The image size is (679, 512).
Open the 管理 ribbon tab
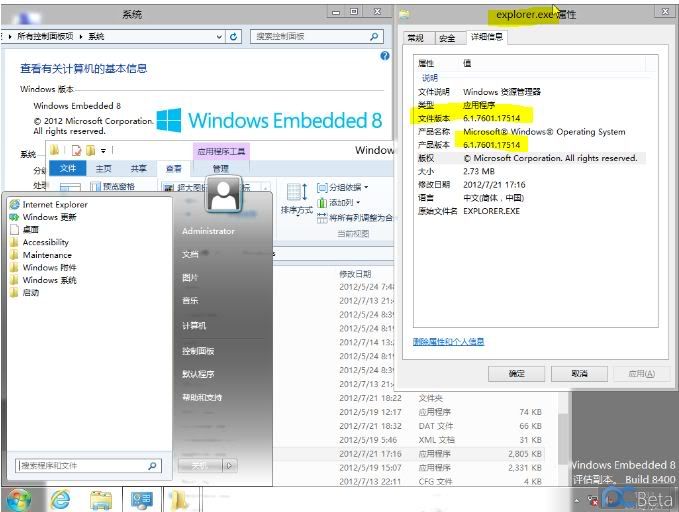point(221,169)
